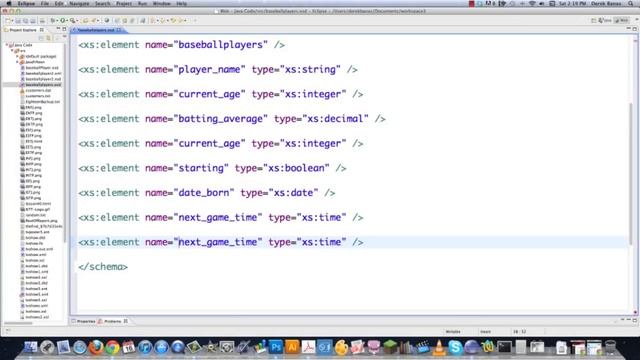Open Finder from the Dock
The height and width of the screenshot is (360, 640).
click(x=31, y=347)
